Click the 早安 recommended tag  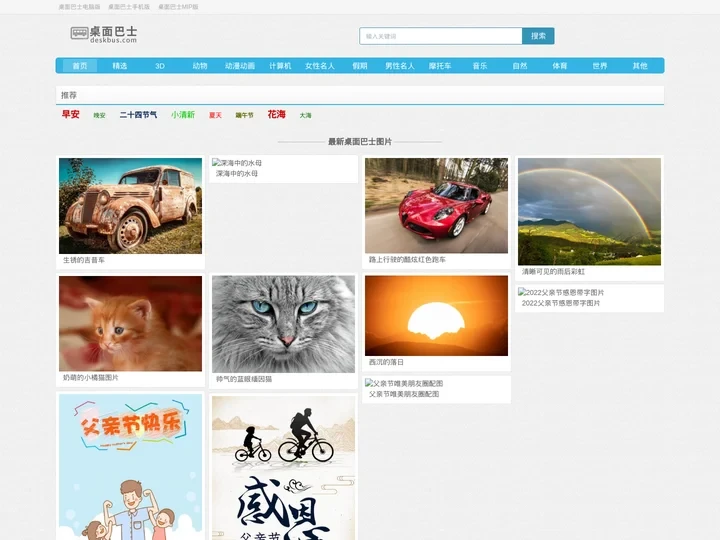point(71,114)
